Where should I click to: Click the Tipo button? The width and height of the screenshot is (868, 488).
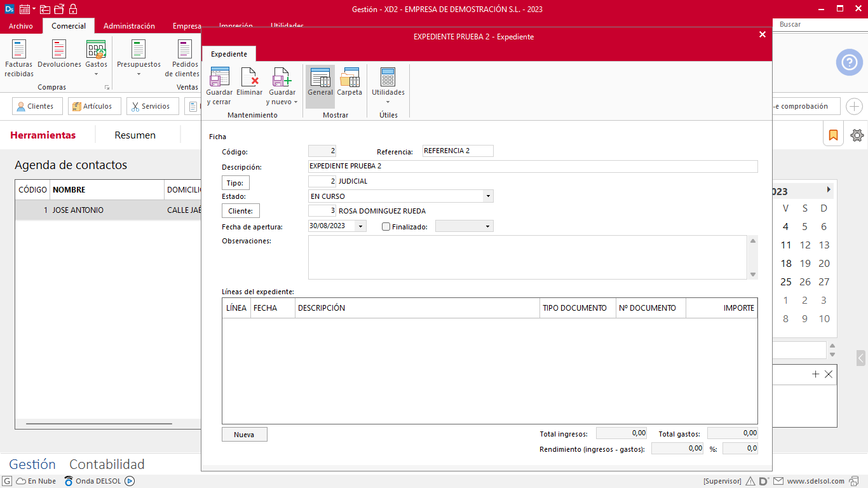pyautogui.click(x=235, y=183)
